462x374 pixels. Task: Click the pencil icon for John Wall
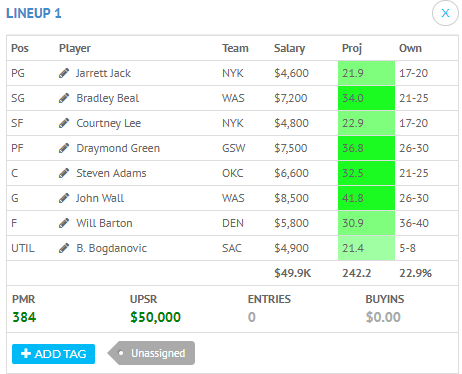click(x=64, y=198)
